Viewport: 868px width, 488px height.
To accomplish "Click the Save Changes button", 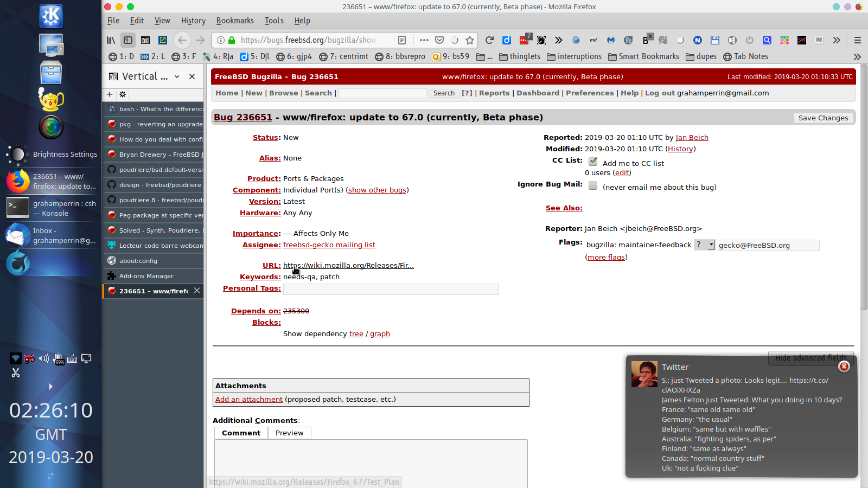I will [x=823, y=118].
